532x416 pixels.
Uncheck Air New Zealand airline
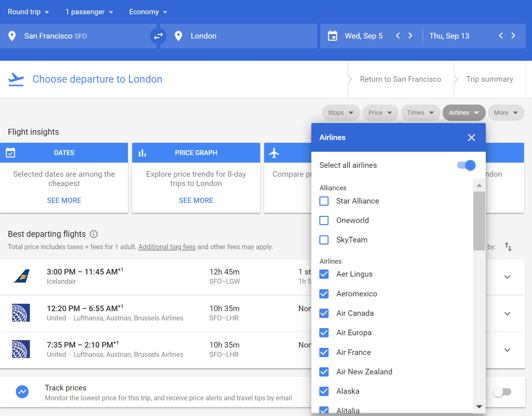pyautogui.click(x=324, y=372)
